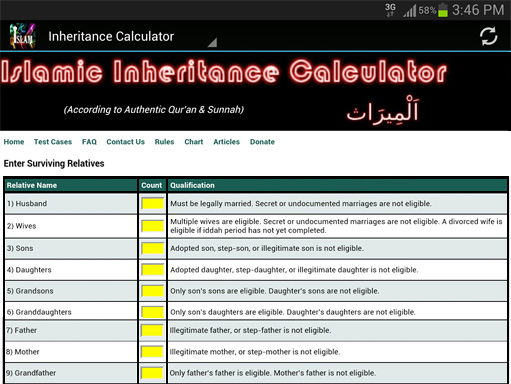511x384 pixels.
Task: Tap the Islam app logo icon
Action: (x=22, y=36)
